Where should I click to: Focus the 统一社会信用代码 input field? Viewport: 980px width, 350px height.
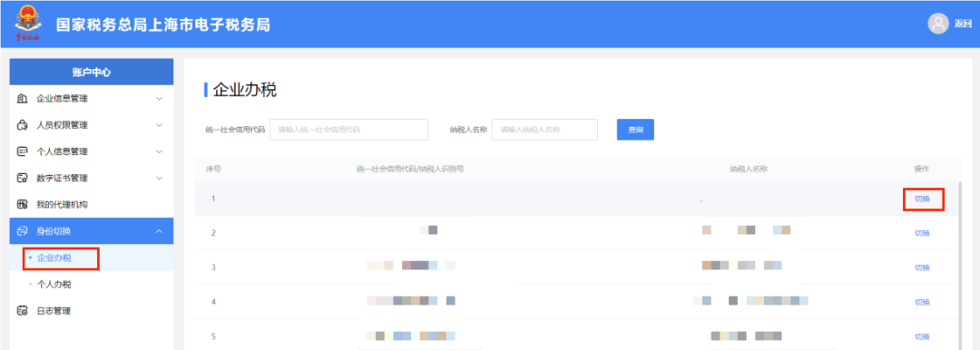348,130
